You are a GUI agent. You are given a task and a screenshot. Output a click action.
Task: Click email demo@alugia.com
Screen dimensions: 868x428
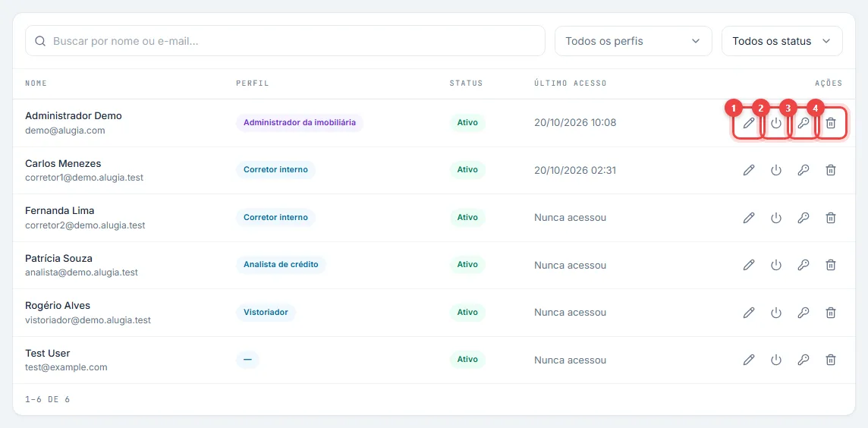pyautogui.click(x=65, y=131)
